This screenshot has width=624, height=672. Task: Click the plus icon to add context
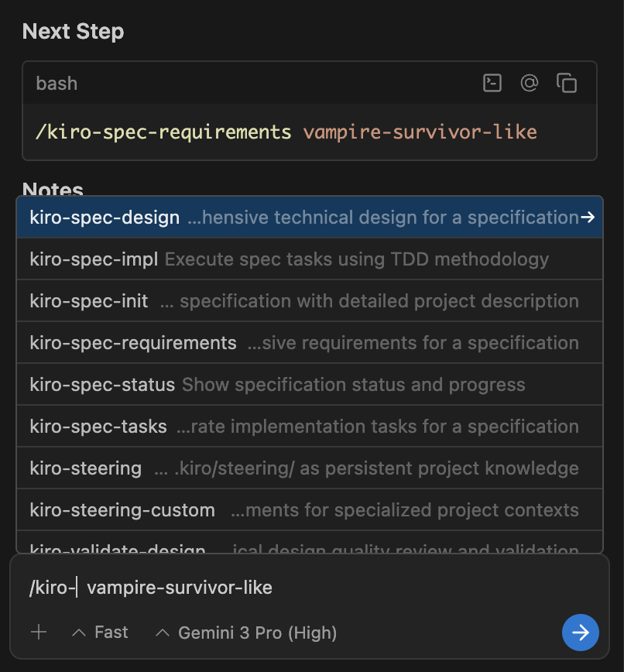(x=39, y=633)
